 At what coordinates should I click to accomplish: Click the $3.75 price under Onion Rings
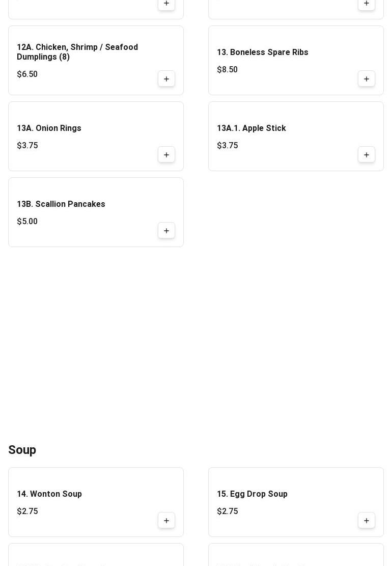27,146
